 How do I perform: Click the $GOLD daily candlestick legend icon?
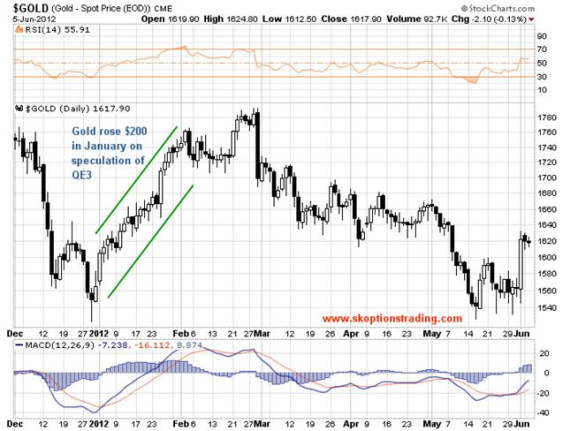[x=19, y=108]
